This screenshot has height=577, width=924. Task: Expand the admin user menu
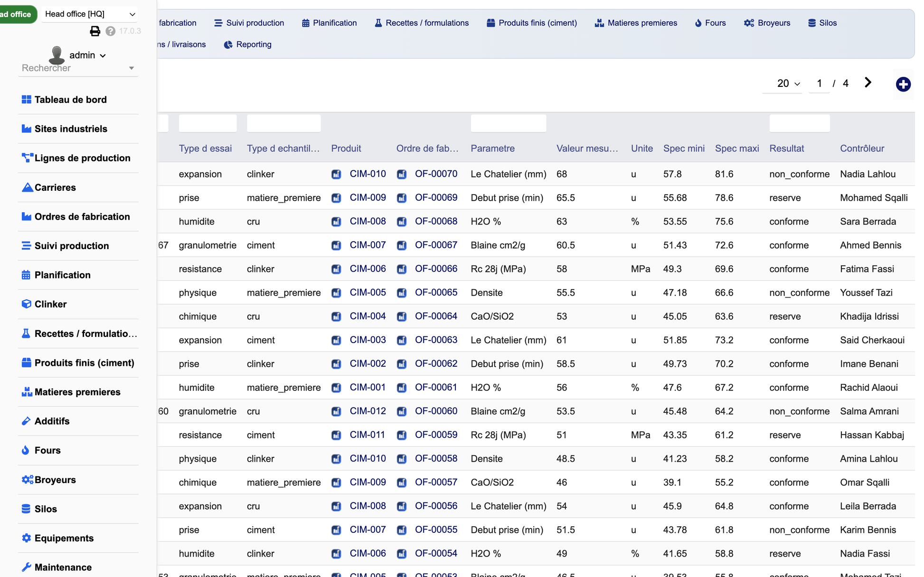(x=88, y=55)
